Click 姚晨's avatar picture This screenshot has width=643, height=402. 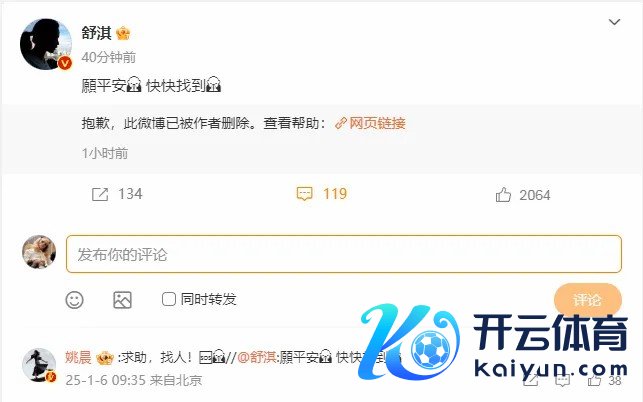[x=39, y=365]
